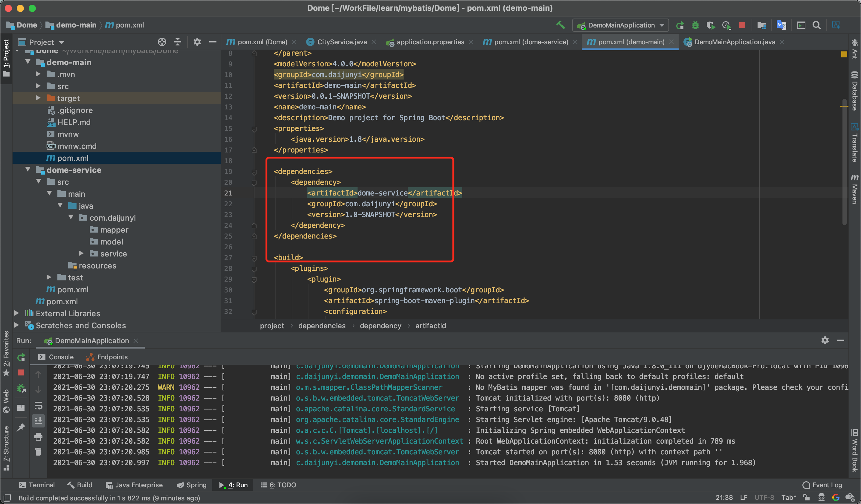
Task: Expand External Libraries node
Action: point(16,313)
